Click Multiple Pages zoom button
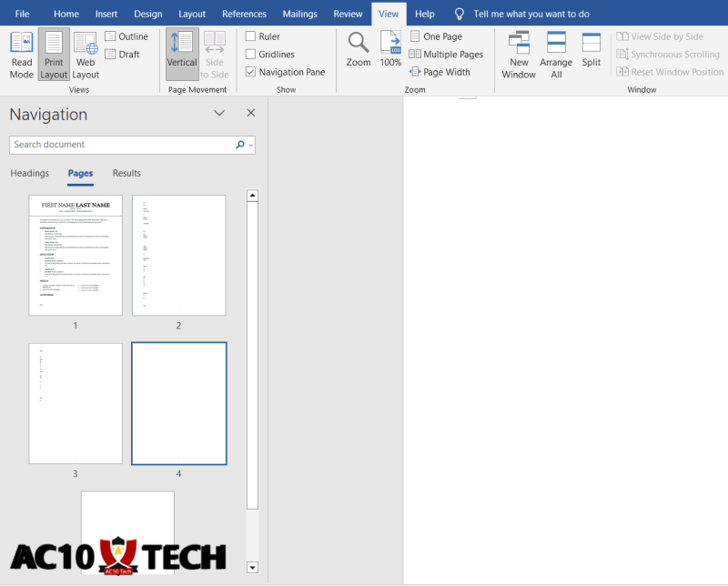Viewport: 728px width, 586px height. (446, 55)
